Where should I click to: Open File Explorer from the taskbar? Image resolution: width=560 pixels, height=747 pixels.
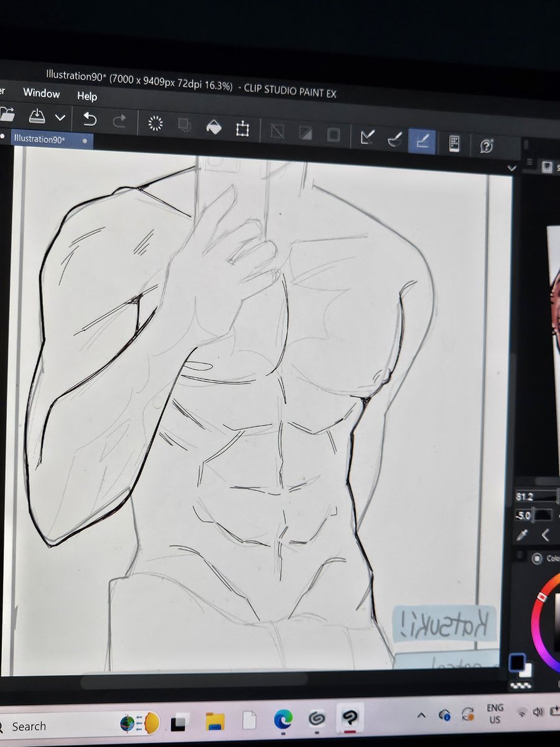[215, 721]
